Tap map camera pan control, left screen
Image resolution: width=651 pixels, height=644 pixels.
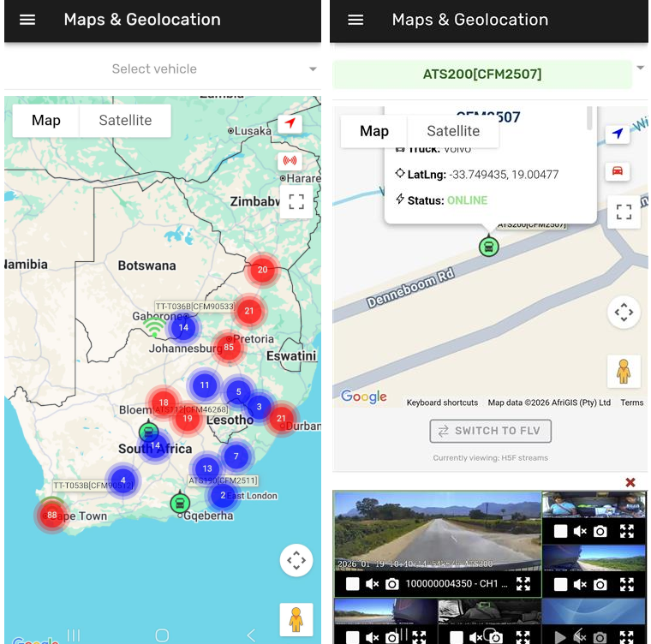[296, 560]
